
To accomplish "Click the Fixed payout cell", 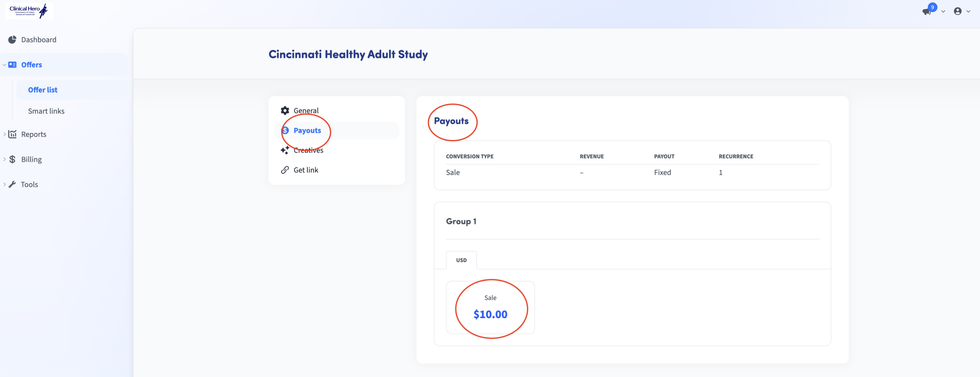I will 662,172.
